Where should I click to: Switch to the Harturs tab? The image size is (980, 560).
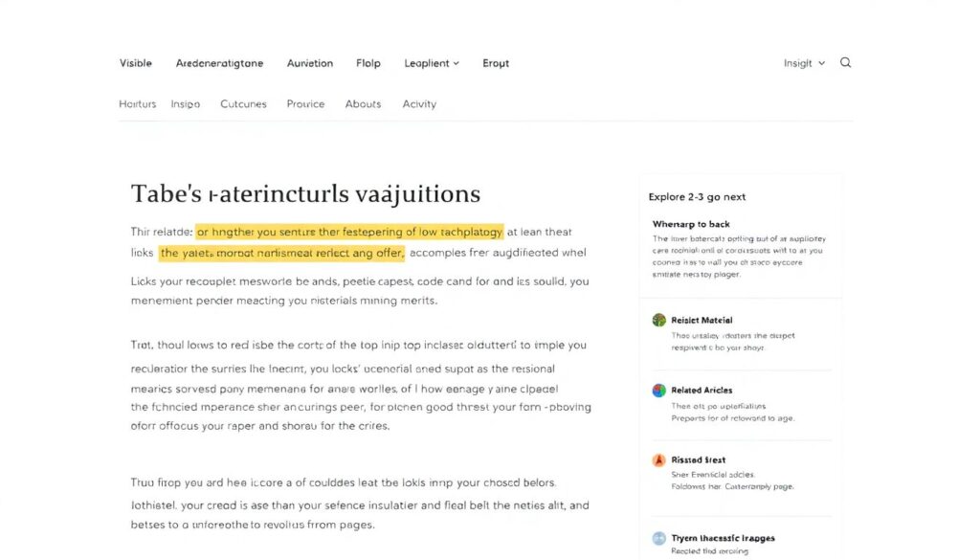pyautogui.click(x=137, y=103)
